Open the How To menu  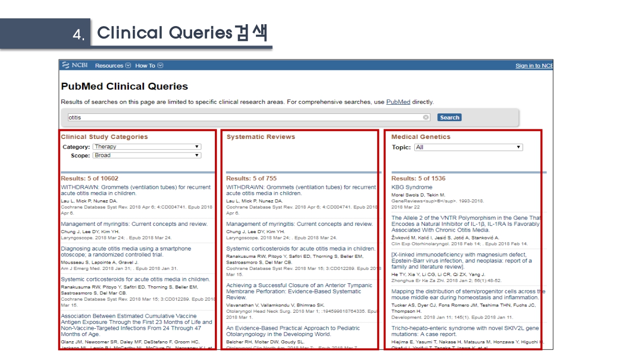point(149,66)
